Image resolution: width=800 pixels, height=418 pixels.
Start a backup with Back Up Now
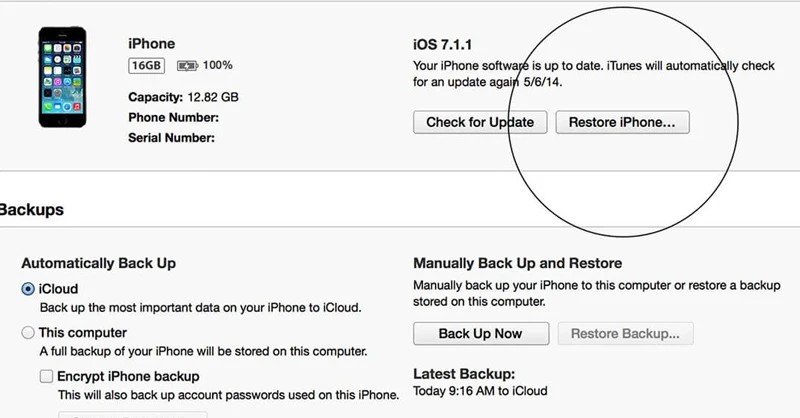point(480,333)
